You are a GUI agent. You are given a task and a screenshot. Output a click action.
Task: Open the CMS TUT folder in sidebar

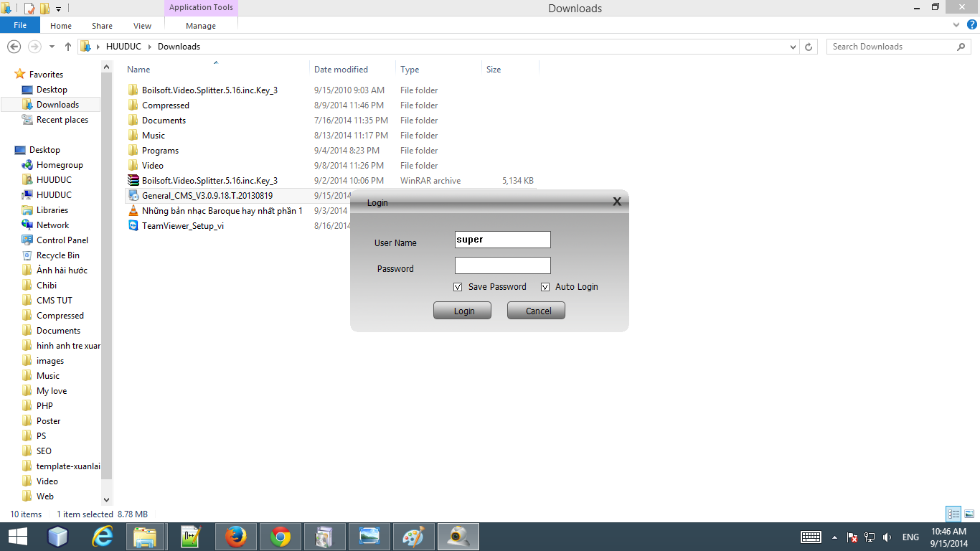pyautogui.click(x=47, y=301)
